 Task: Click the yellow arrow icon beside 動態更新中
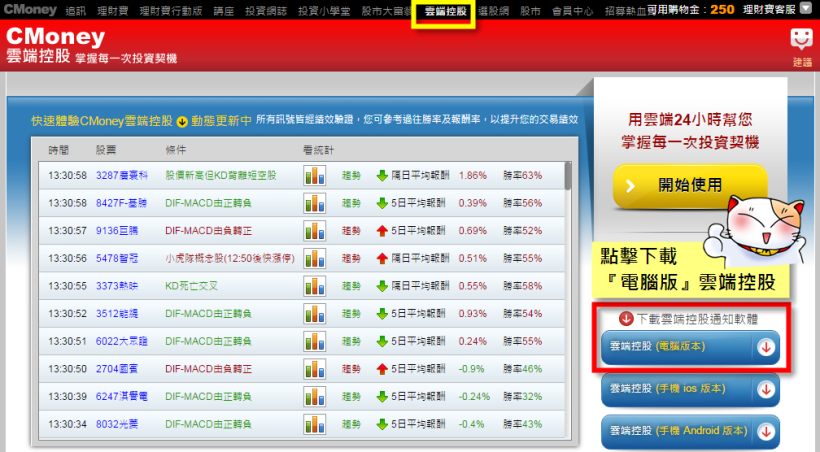pyautogui.click(x=182, y=122)
